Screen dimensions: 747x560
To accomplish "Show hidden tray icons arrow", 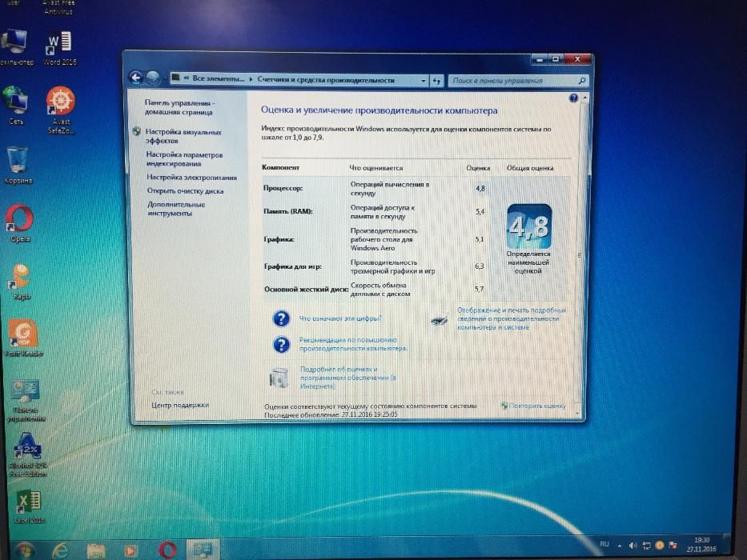I will 620,546.
